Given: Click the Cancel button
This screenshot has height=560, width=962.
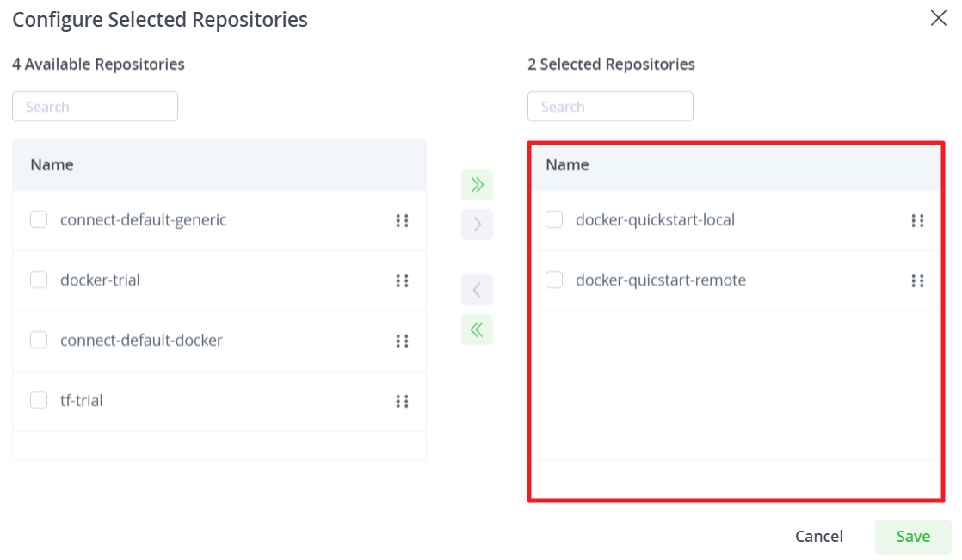Looking at the screenshot, I should point(819,537).
